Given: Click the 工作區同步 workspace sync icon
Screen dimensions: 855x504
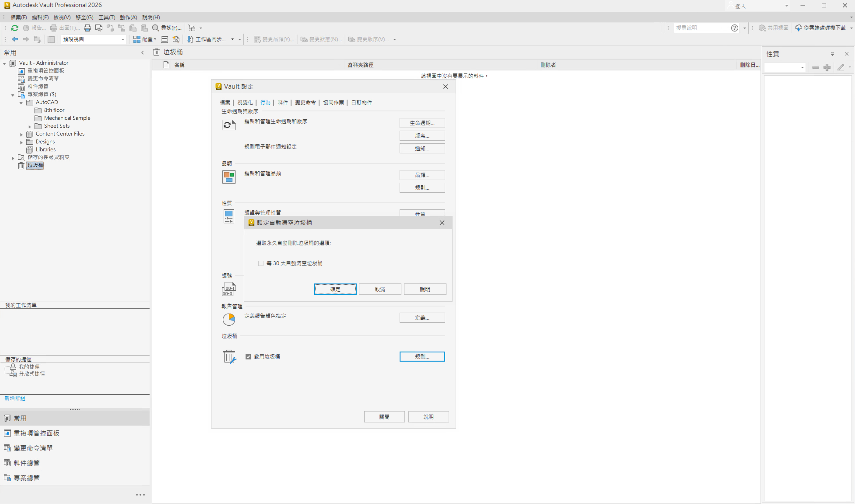Looking at the screenshot, I should pos(190,39).
